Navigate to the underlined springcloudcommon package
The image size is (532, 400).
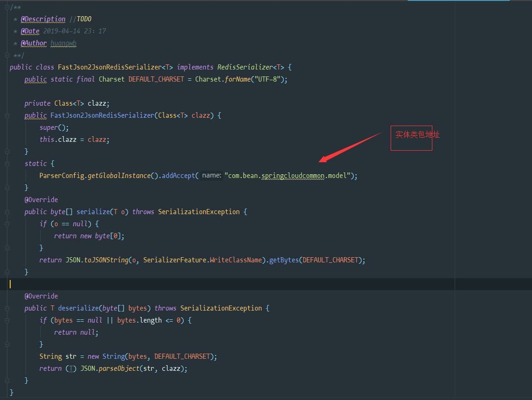pyautogui.click(x=292, y=175)
